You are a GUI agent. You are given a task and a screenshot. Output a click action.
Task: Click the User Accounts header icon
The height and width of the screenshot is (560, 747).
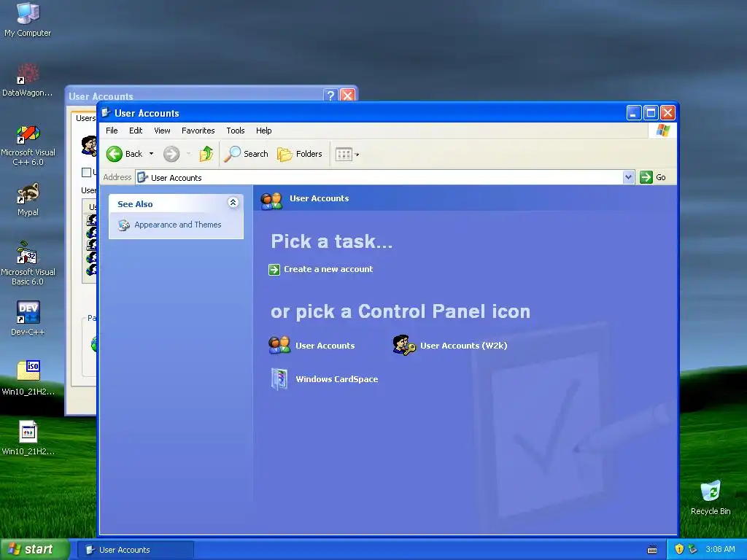271,201
